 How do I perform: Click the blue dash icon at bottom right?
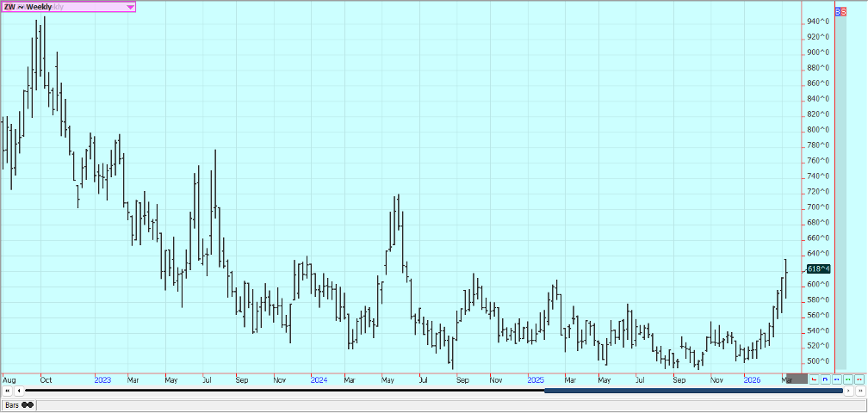(x=837, y=379)
